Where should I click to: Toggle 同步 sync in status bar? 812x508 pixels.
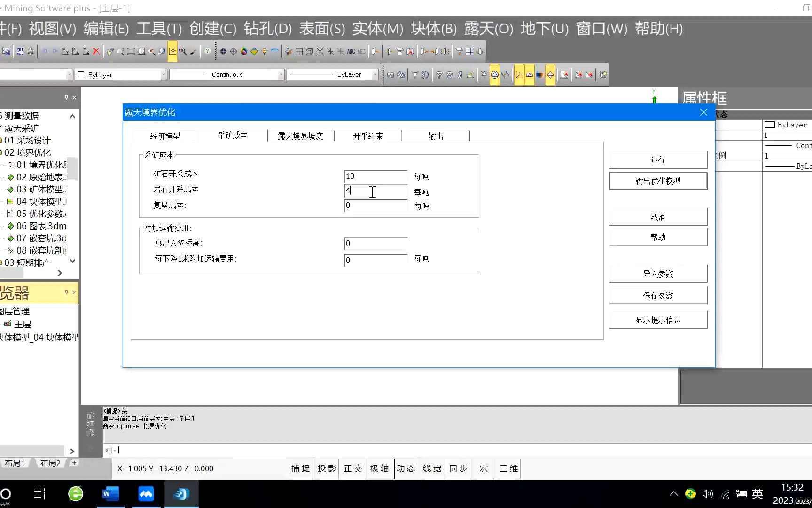(459, 468)
